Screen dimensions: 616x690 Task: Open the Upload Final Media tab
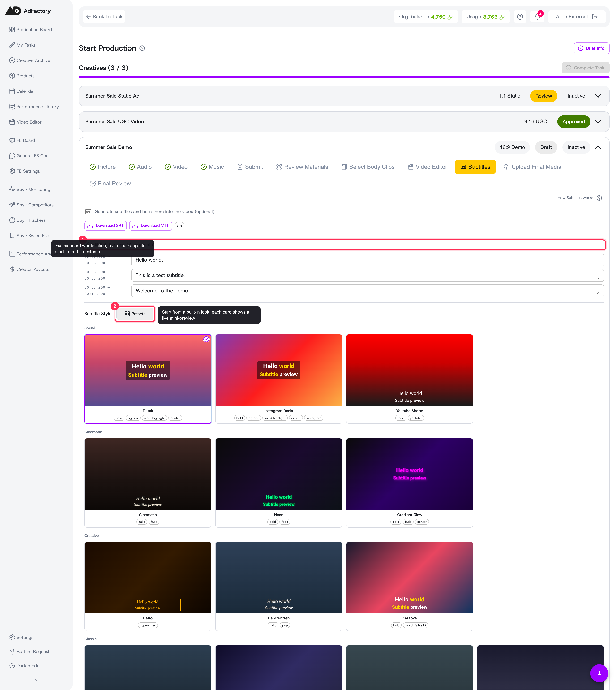532,167
